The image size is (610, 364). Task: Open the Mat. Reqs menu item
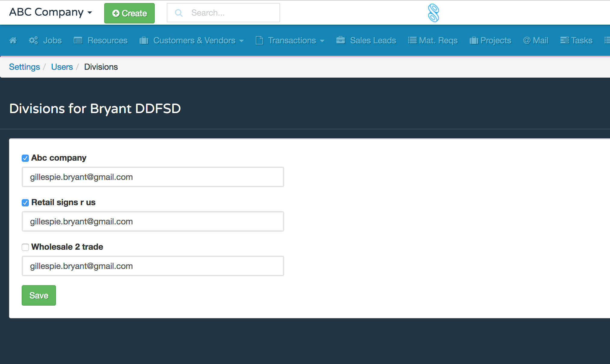[433, 40]
